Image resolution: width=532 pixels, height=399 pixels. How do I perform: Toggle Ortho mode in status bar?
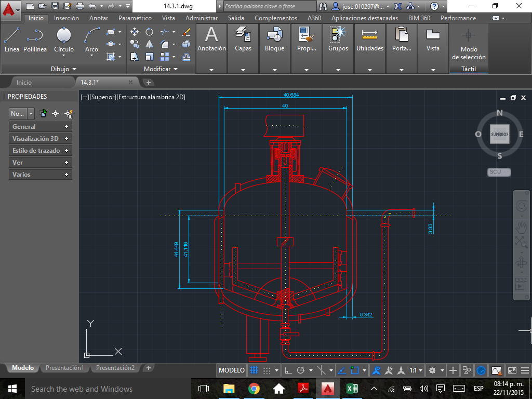click(288, 370)
